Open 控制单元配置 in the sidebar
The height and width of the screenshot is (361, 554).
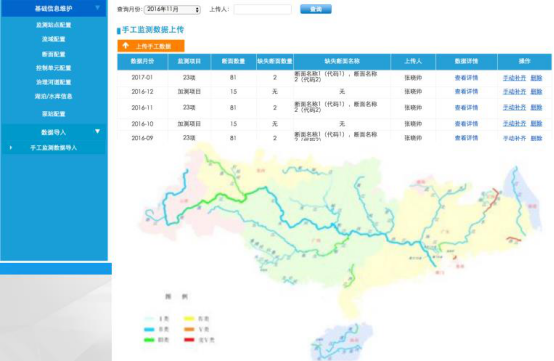point(54,68)
